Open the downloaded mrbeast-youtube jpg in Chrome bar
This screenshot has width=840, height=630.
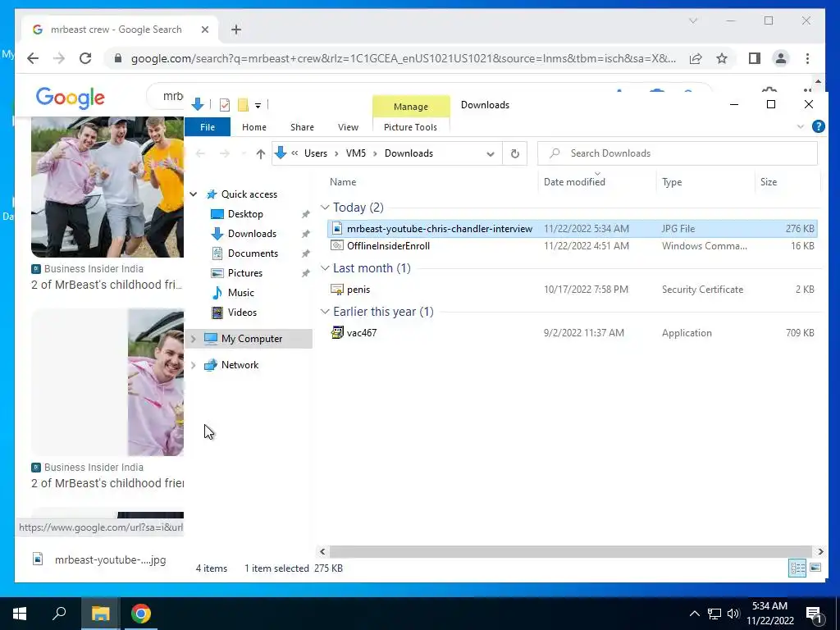(x=99, y=559)
